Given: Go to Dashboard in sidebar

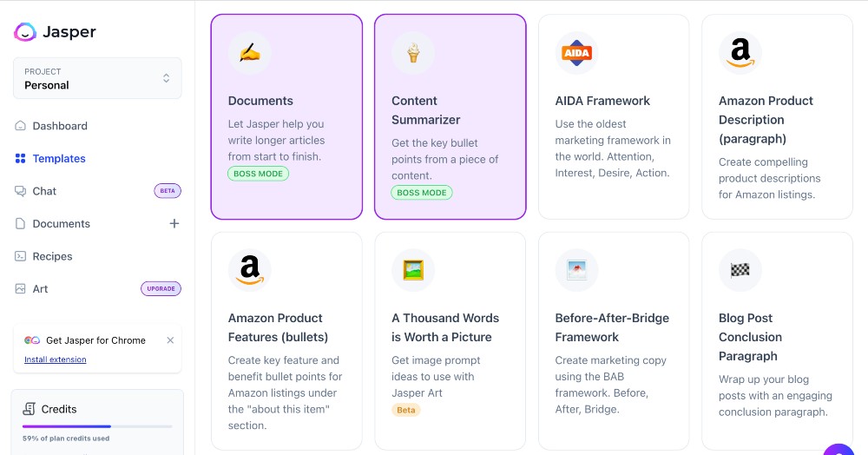Looking at the screenshot, I should pos(60,126).
